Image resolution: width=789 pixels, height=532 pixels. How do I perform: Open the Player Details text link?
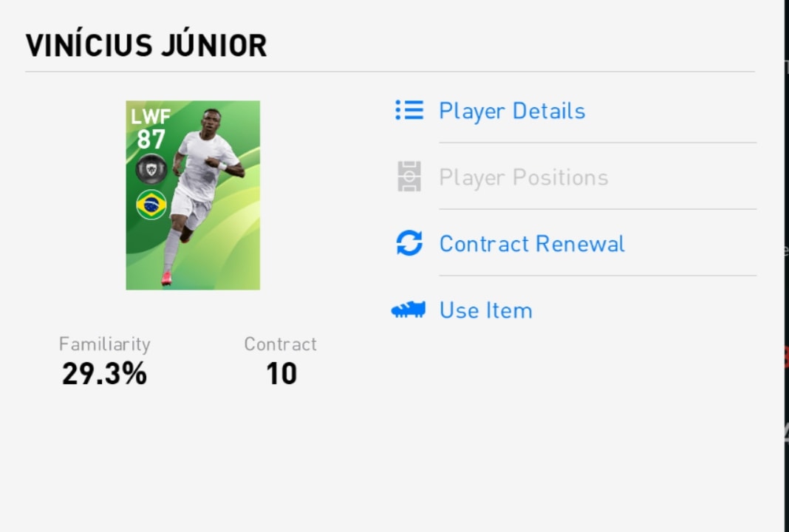pyautogui.click(x=512, y=111)
